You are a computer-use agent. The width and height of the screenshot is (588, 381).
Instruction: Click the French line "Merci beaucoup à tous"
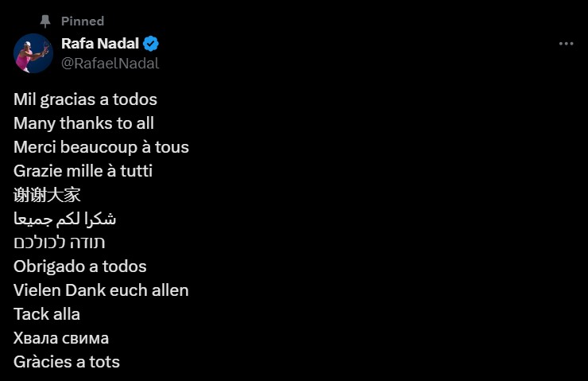tap(101, 147)
